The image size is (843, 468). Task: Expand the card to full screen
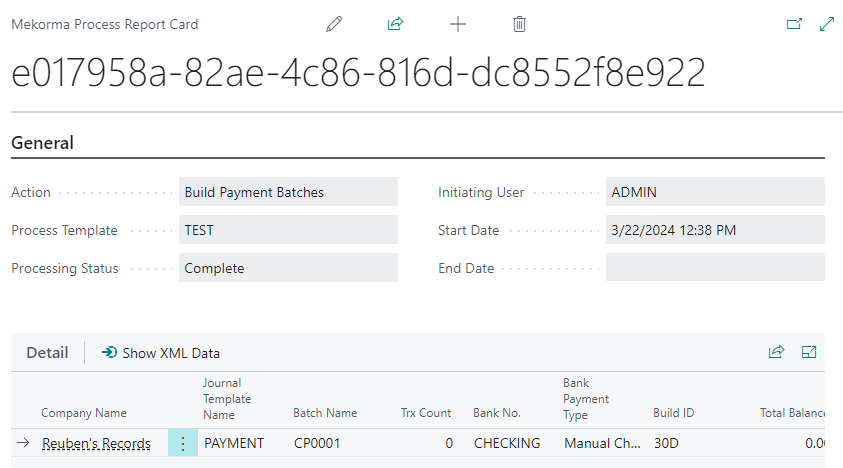pos(827,24)
